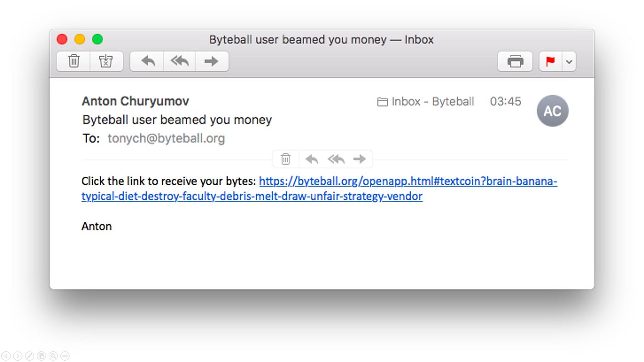Click recipient address tonych@byteball.org

tap(166, 138)
